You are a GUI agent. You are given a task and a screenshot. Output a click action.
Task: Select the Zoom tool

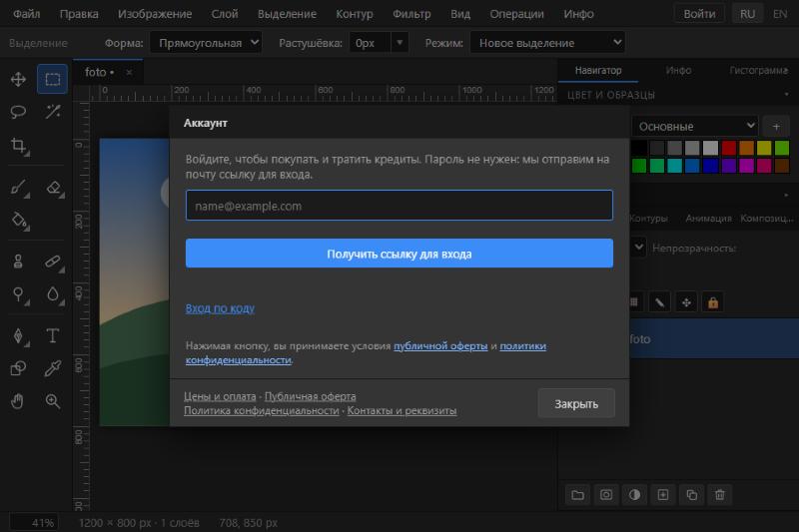point(53,401)
